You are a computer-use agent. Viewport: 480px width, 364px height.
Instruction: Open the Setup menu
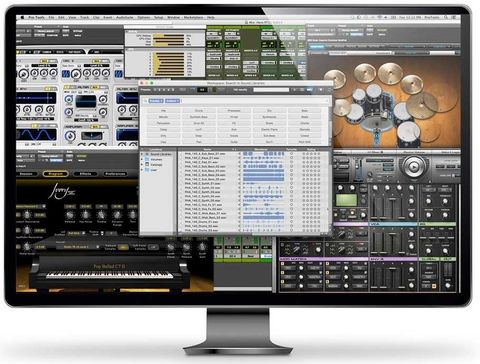[158, 17]
